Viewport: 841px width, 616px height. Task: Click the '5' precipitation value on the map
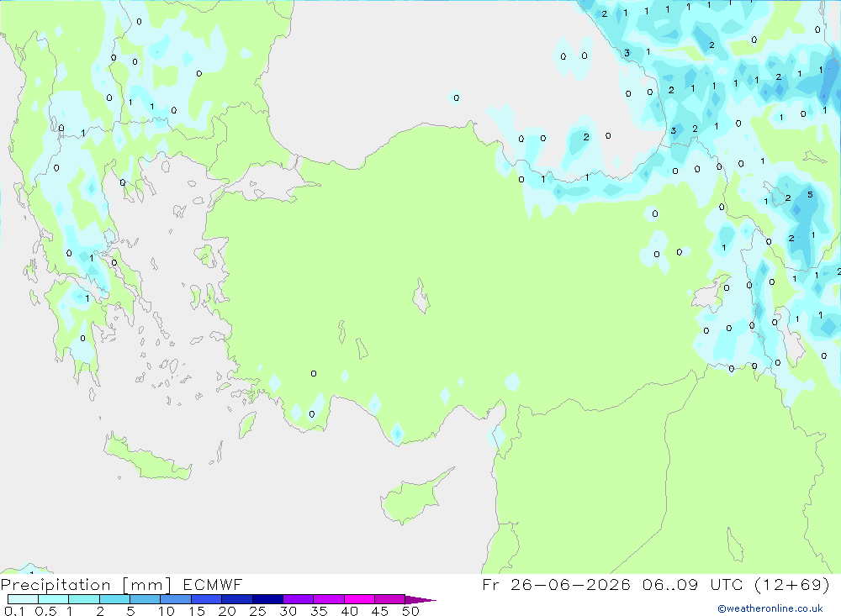(810, 195)
